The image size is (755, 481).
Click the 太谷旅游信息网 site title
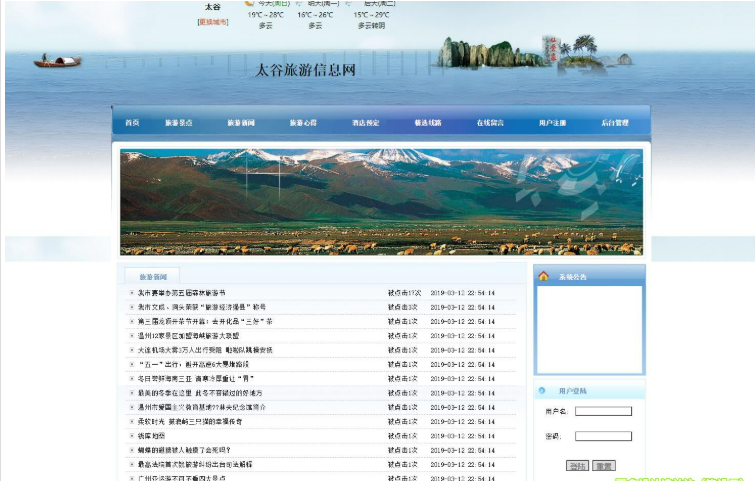305,70
